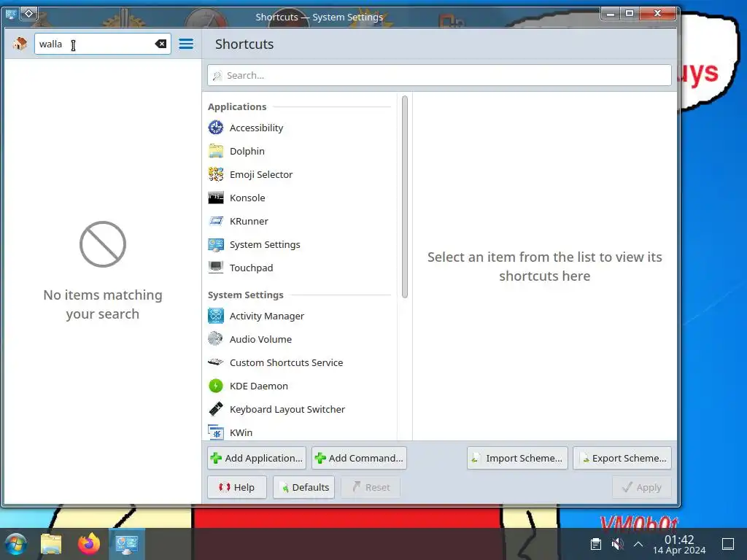Click the 'KRunner' text entry
747x560 pixels.
tap(249, 221)
